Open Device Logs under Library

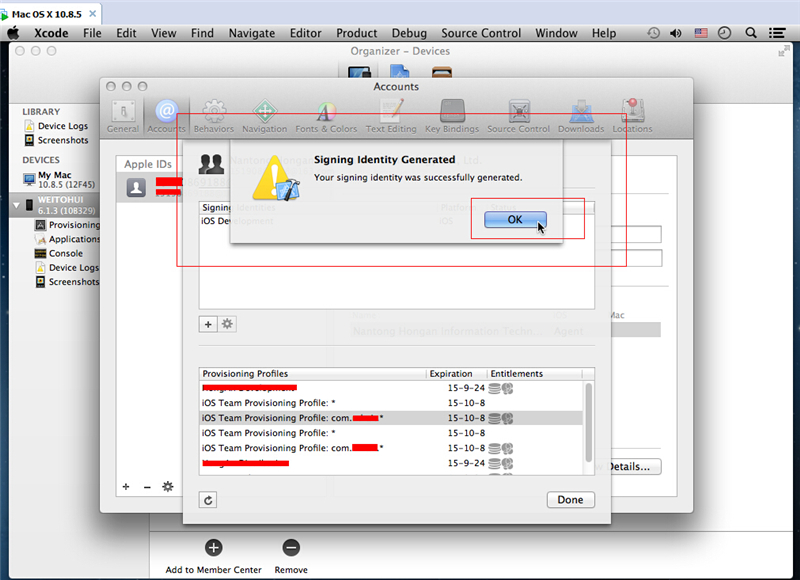56,126
